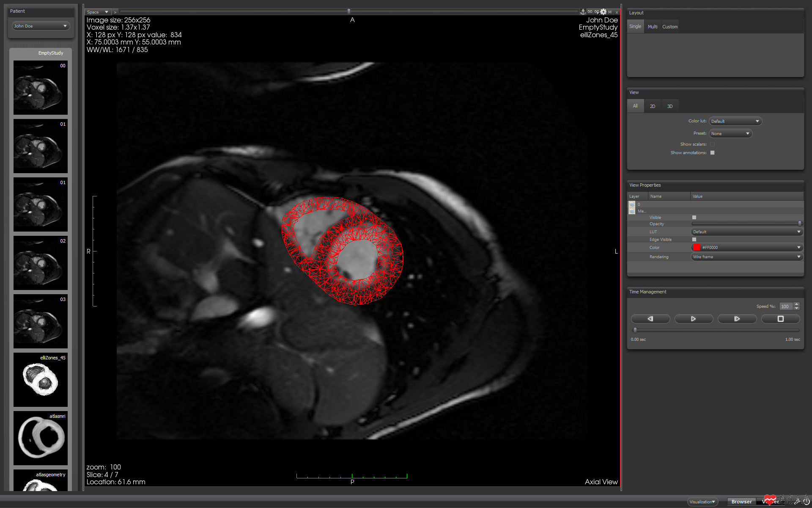Adjust the mesh Opacity slider
Viewport: 812px width, 508px height.
click(x=746, y=224)
